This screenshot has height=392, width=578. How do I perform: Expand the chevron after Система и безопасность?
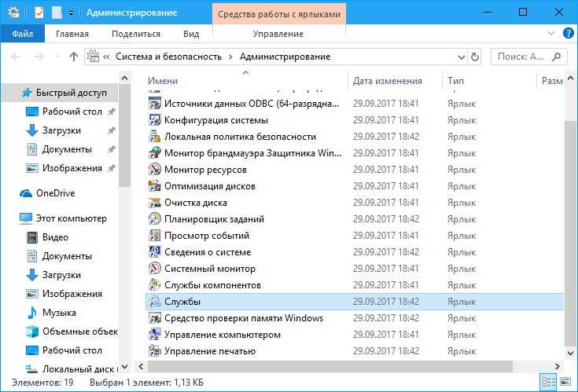click(230, 57)
